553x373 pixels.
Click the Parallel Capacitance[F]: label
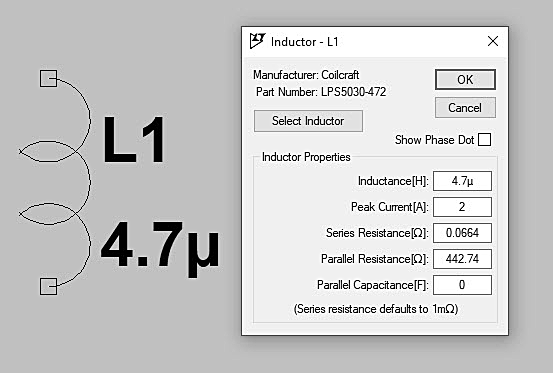pos(372,285)
